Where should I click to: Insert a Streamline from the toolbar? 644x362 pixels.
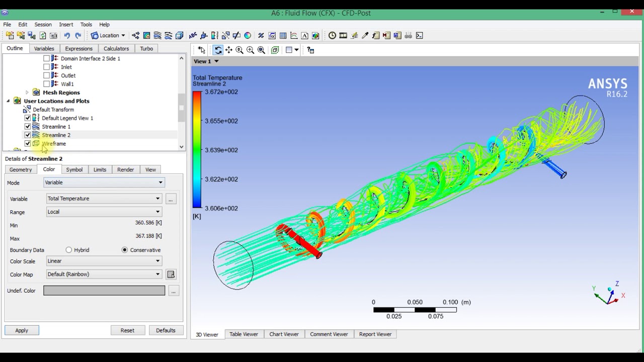pos(157,36)
